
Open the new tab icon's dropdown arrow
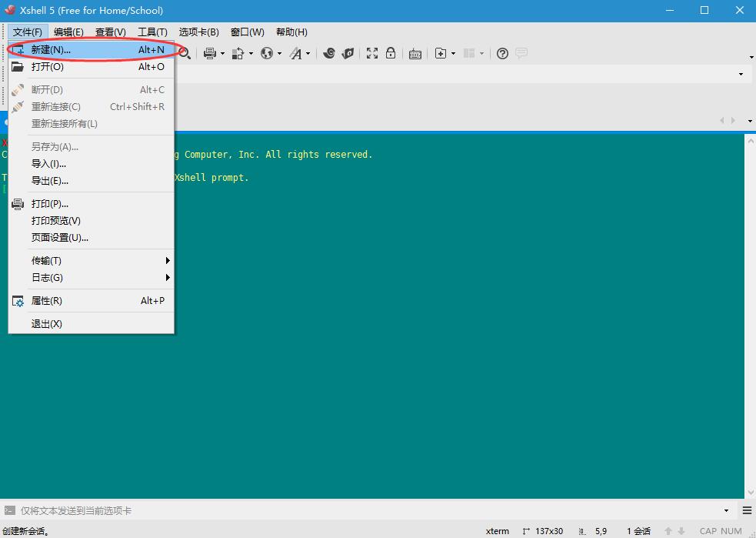point(453,54)
